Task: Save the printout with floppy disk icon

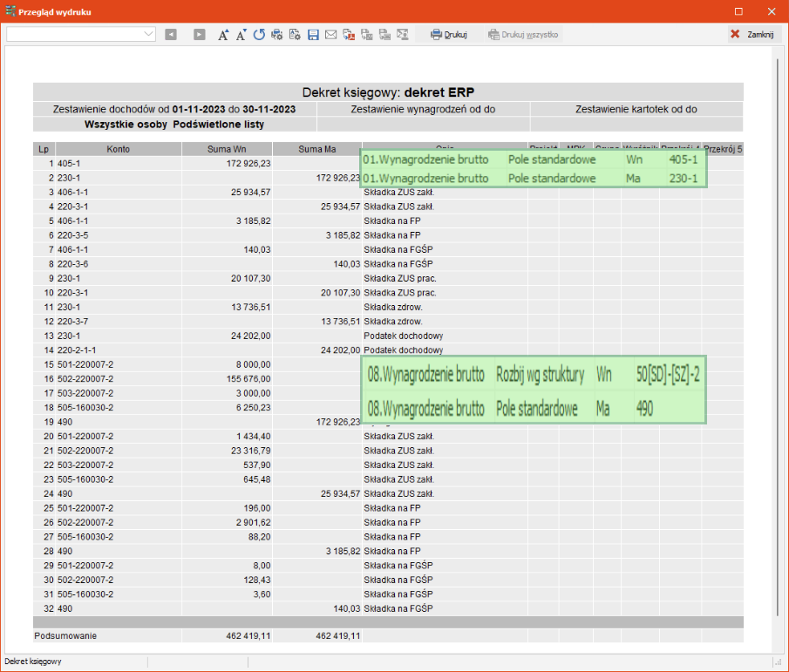Action: point(313,34)
